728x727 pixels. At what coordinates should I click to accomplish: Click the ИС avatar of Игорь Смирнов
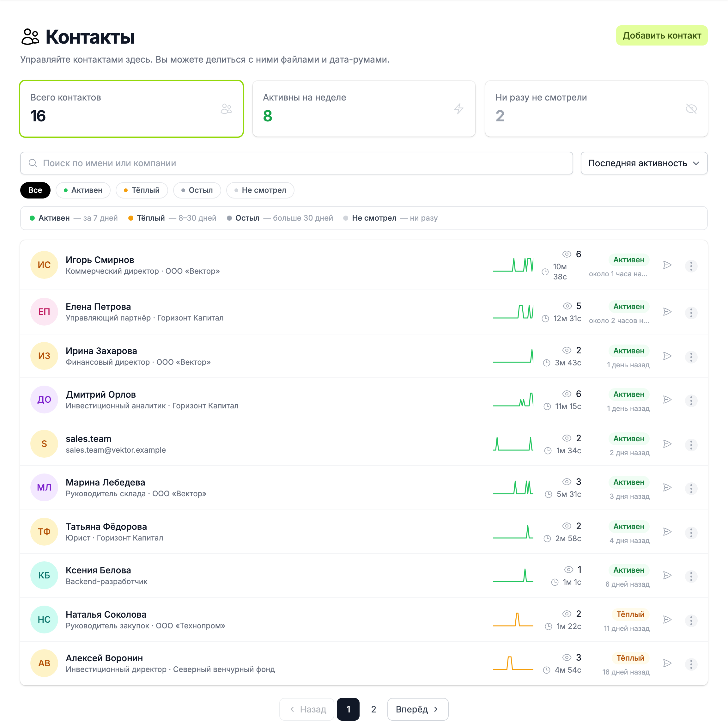44,265
